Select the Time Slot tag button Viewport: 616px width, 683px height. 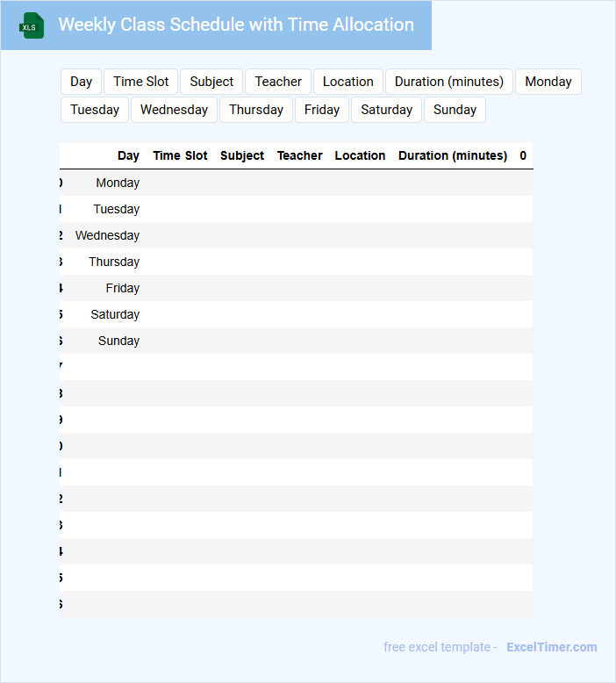click(141, 82)
